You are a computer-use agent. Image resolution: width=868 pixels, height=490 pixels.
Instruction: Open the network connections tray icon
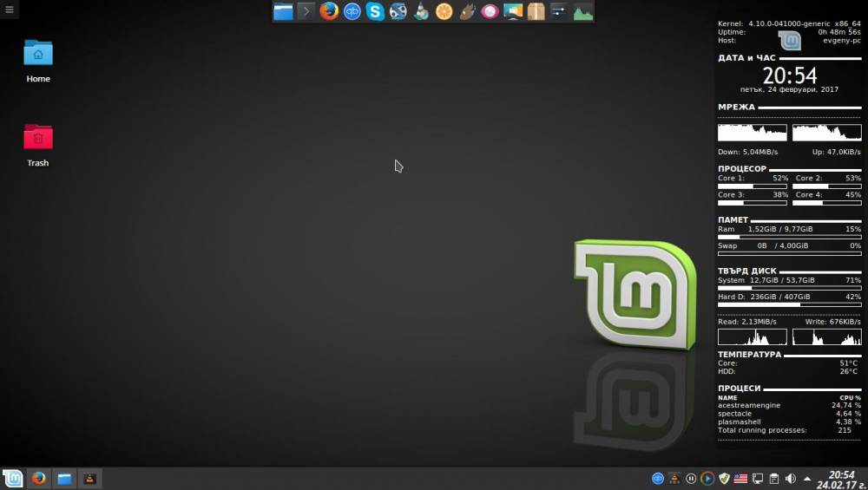coord(757,479)
